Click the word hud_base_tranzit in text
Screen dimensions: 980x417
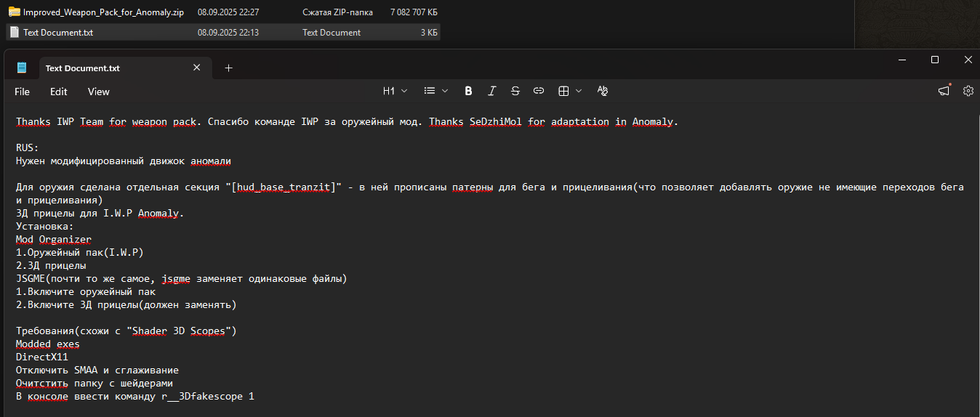pyautogui.click(x=282, y=187)
